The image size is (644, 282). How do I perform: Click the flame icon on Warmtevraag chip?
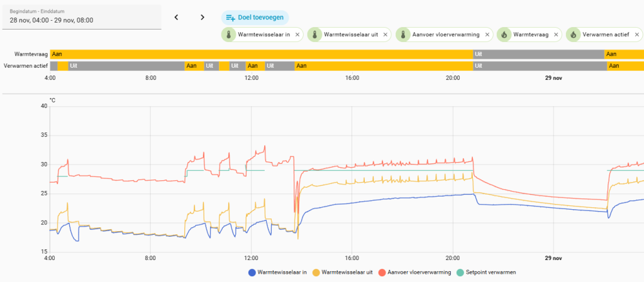pos(504,35)
